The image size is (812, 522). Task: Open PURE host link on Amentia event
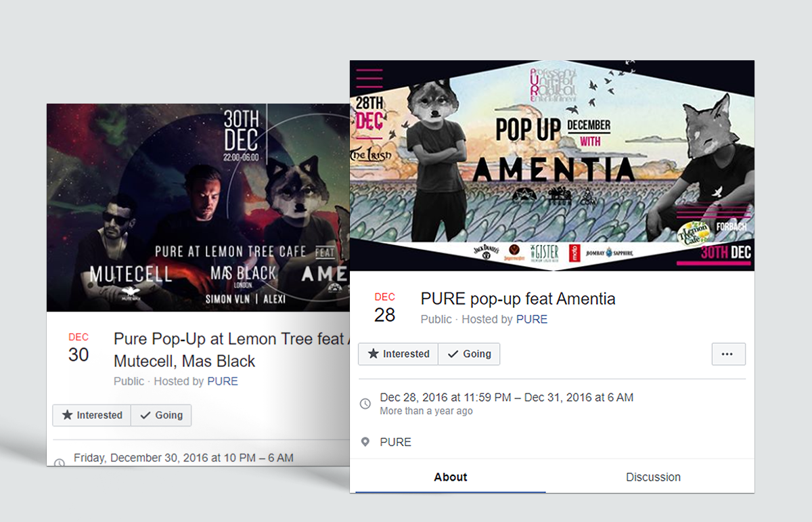coord(532,320)
